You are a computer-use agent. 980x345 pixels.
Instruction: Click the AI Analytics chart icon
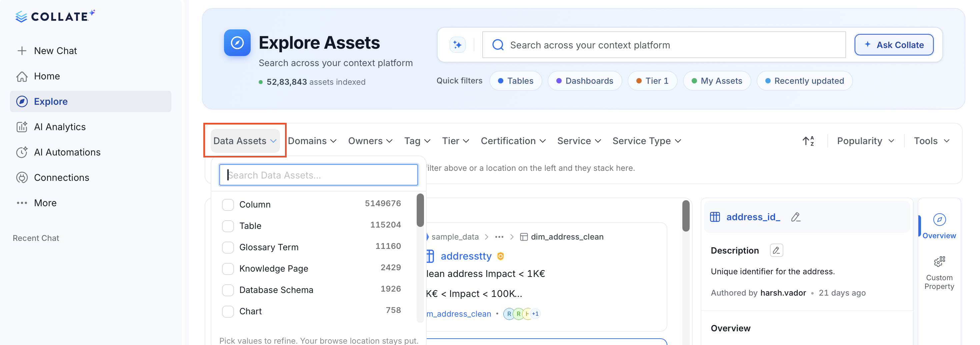tap(22, 127)
